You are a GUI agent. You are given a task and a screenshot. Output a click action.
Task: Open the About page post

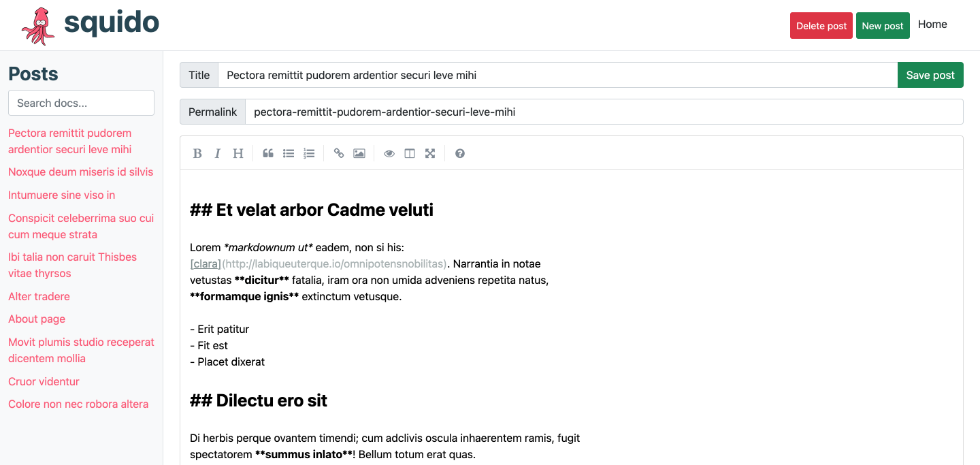click(x=37, y=319)
